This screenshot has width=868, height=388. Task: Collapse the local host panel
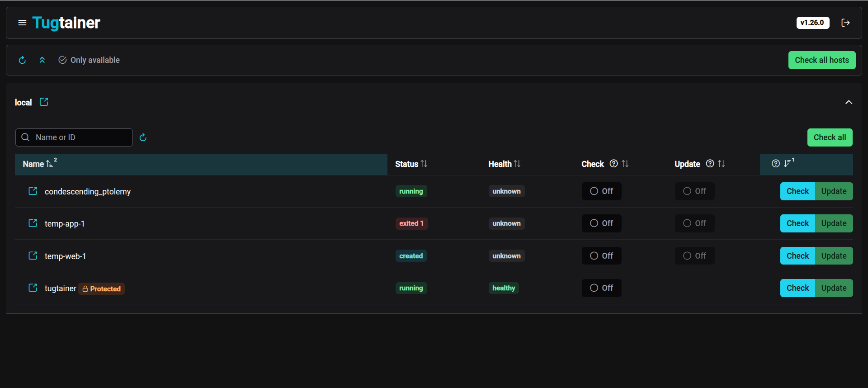tap(849, 102)
